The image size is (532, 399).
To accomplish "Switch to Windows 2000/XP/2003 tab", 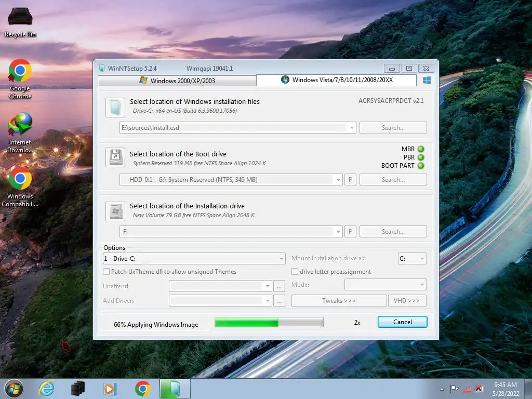I will click(177, 81).
